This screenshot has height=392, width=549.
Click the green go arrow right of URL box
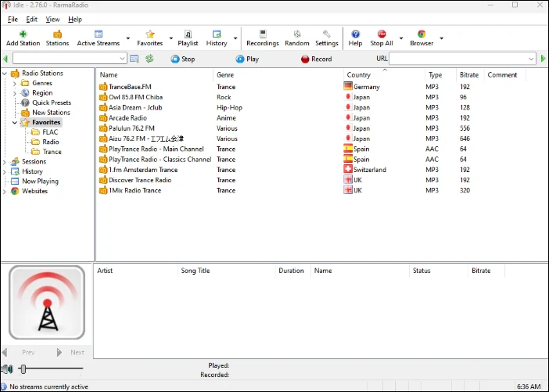(x=543, y=59)
